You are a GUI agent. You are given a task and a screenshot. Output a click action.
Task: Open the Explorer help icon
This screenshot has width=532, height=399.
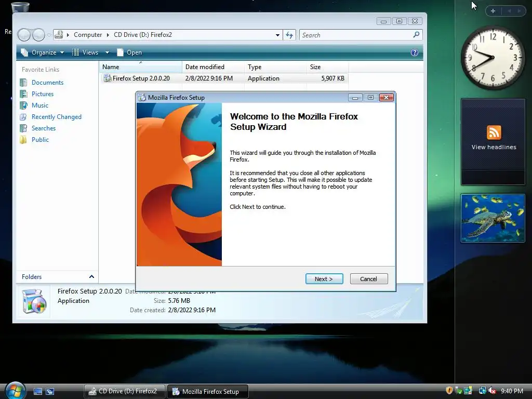pyautogui.click(x=414, y=52)
